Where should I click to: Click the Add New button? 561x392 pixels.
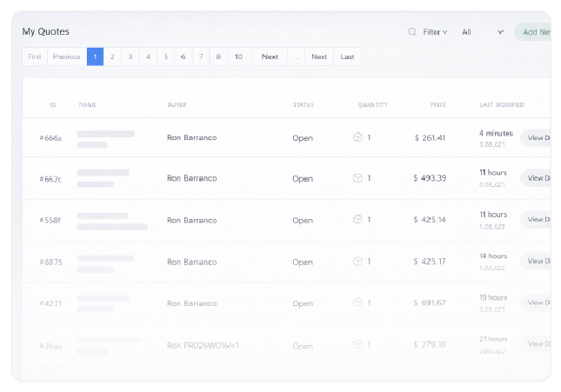pyautogui.click(x=535, y=32)
